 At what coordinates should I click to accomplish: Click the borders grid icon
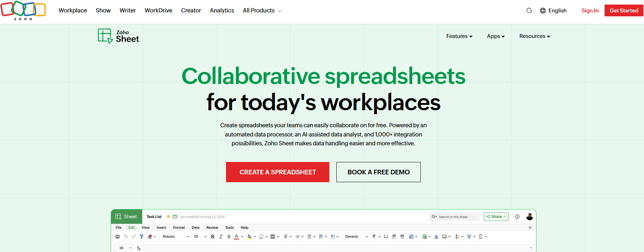(x=261, y=237)
